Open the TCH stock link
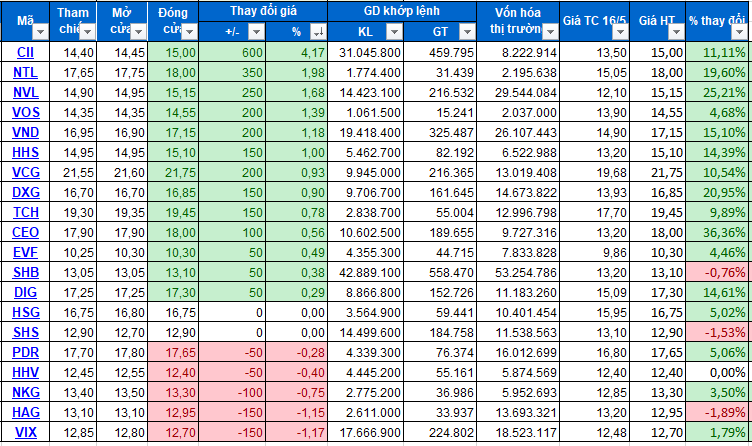Screen dimensions: 752x446 25,212
